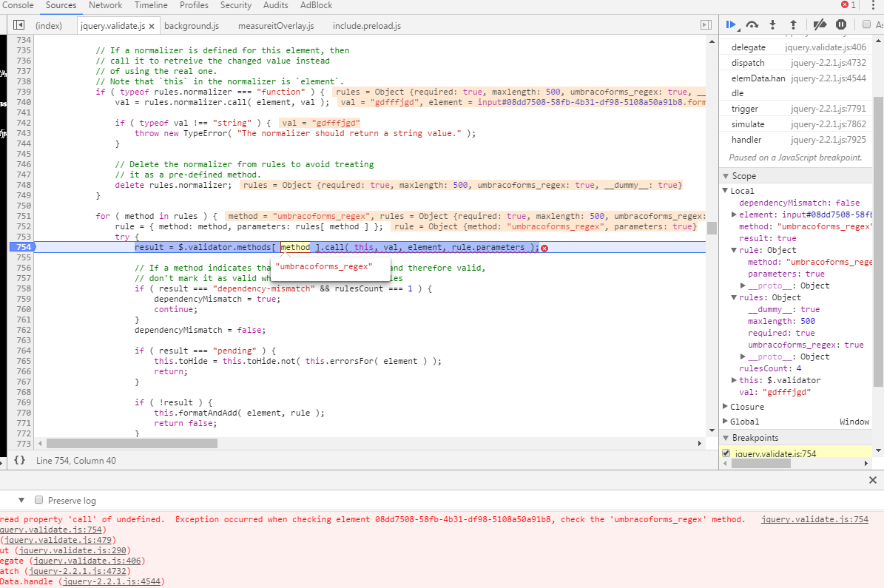Open the Security panel tab
Viewport: 884px width, 588px height.
tap(236, 5)
